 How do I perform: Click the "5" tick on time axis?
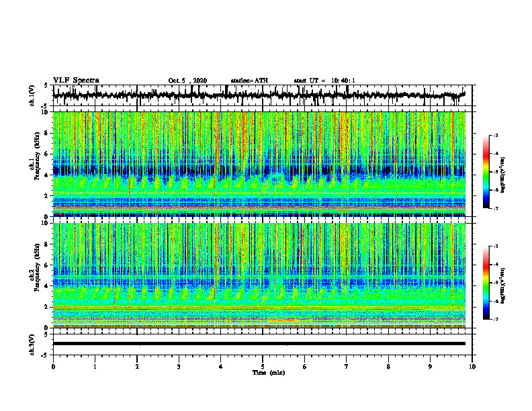point(263,367)
